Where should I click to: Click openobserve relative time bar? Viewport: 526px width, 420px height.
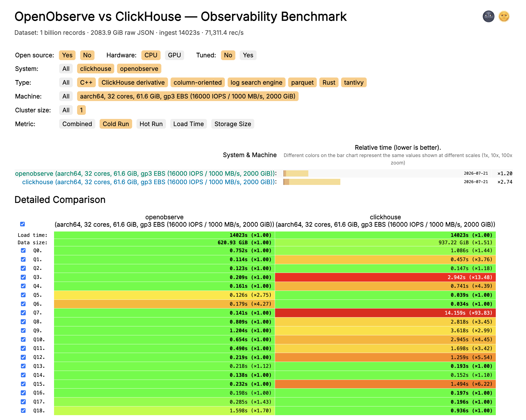(296, 174)
